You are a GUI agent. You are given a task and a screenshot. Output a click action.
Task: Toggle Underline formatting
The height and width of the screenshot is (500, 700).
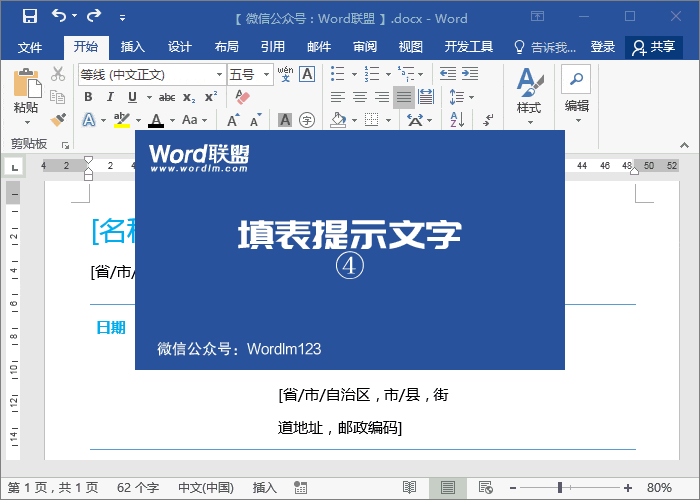[x=132, y=97]
